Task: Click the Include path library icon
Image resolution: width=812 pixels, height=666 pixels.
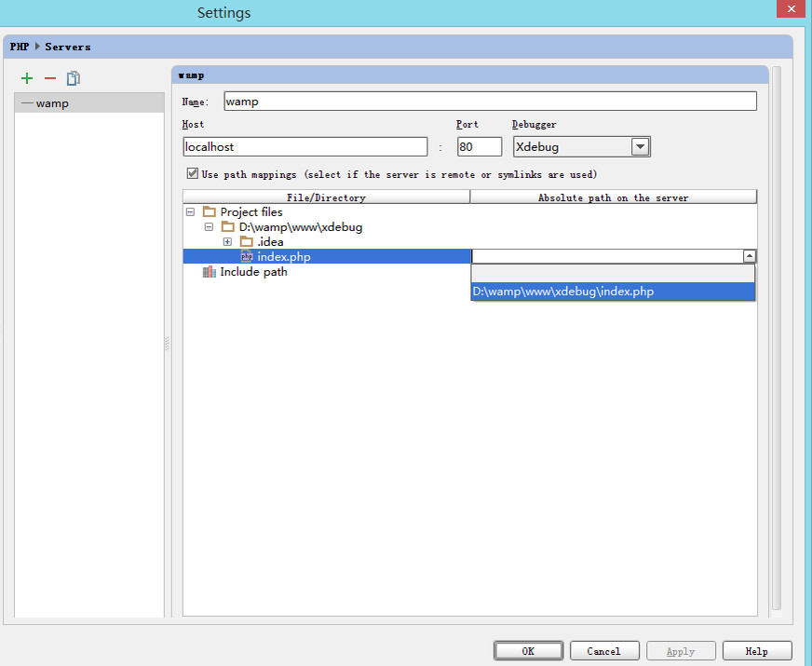Action: (x=210, y=272)
